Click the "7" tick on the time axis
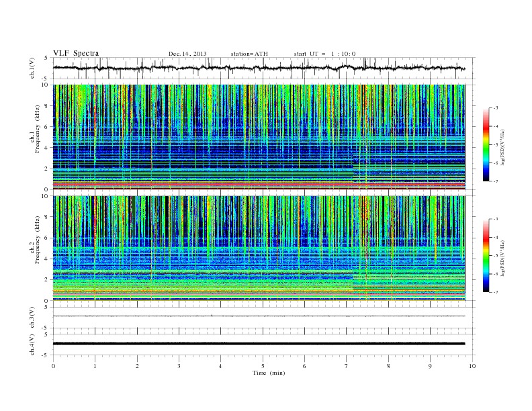The width and height of the screenshot is (532, 411). [347, 366]
